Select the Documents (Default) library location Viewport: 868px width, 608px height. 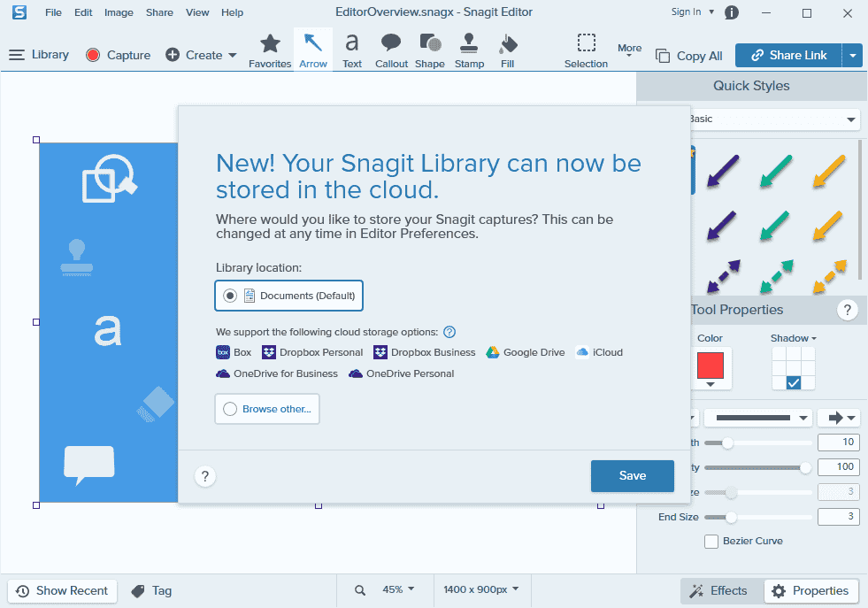click(228, 296)
